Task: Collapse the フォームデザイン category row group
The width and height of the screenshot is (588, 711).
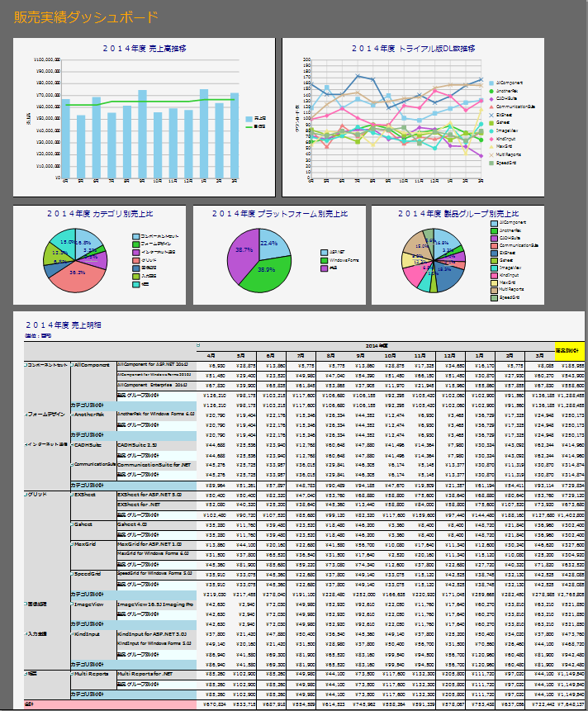Action: [x=26, y=415]
